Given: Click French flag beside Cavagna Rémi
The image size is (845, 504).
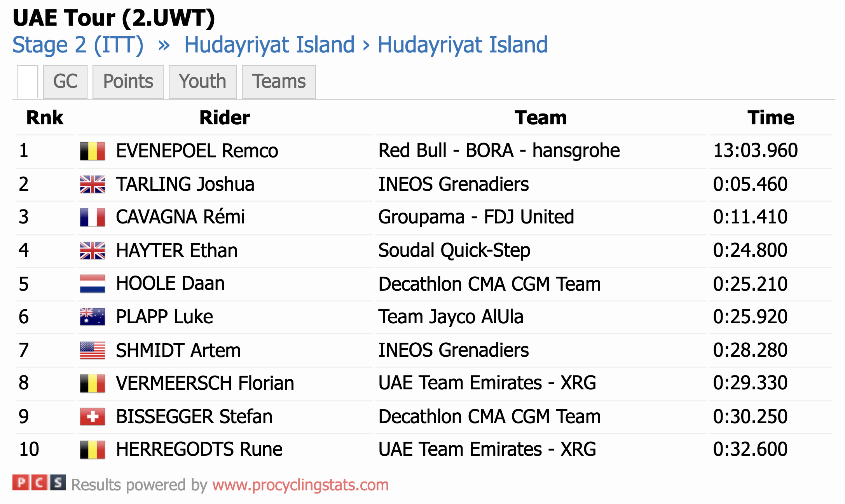Looking at the screenshot, I should click(92, 217).
